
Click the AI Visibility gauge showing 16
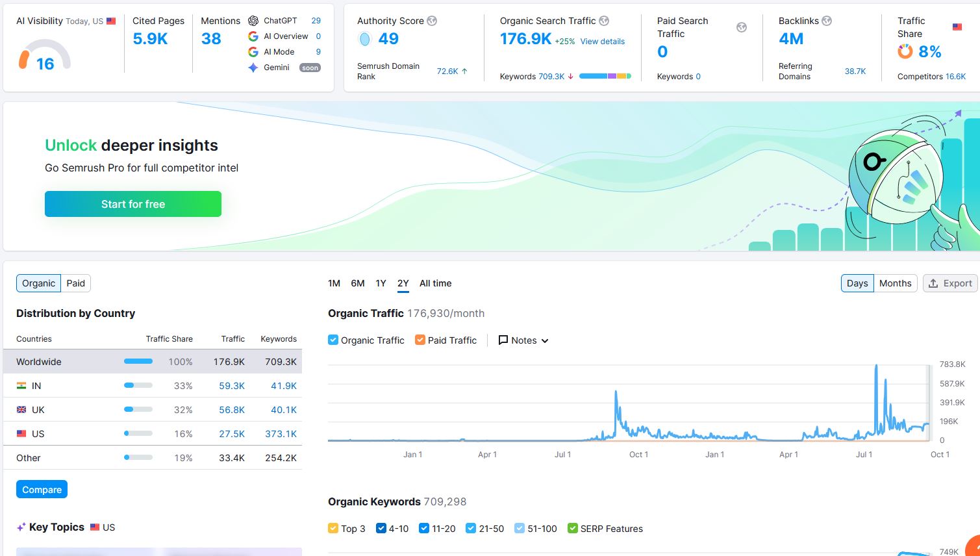45,55
